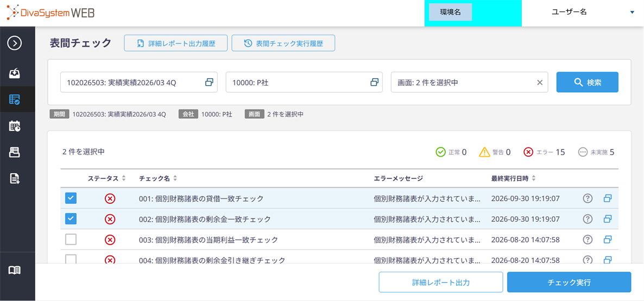Open the ユーザー名 dropdown menu
This screenshot has height=301, width=644.
[x=632, y=12]
